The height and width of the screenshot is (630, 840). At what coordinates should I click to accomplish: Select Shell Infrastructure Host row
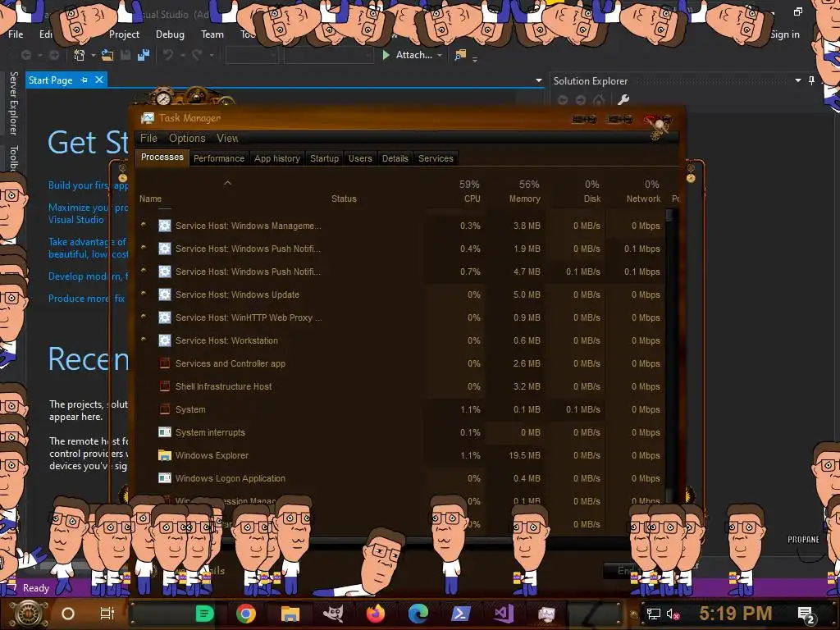402,386
